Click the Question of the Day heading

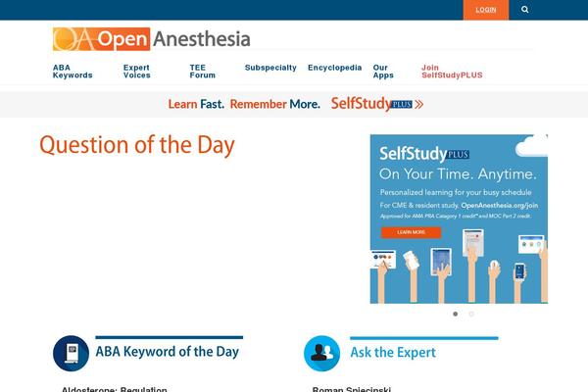click(137, 146)
